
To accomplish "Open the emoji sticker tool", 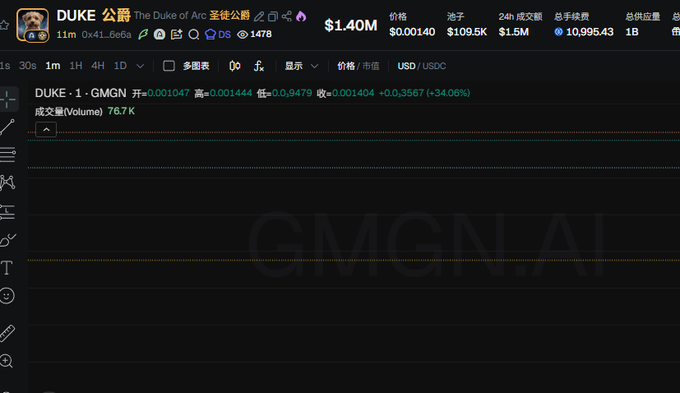I will pyautogui.click(x=7, y=296).
